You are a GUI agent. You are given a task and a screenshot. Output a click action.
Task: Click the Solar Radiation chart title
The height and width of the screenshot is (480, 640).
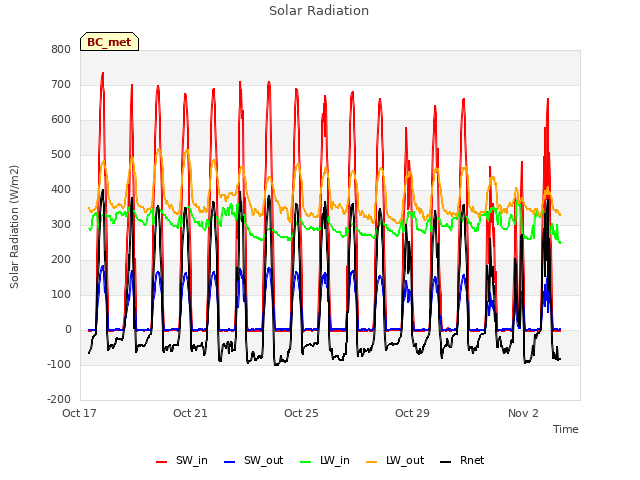(319, 11)
